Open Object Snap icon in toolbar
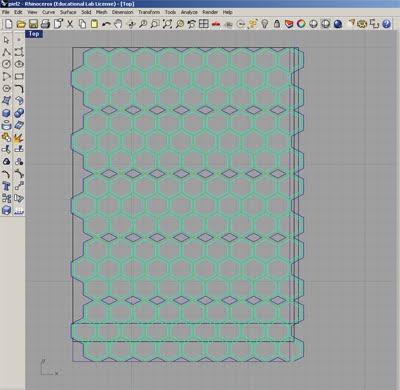Image resolution: width=400 pixels, height=390 pixels. pos(240,24)
